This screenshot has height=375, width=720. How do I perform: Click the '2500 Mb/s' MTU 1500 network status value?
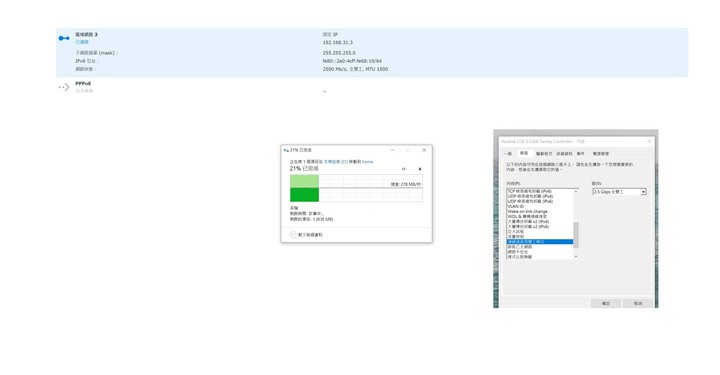(x=355, y=69)
